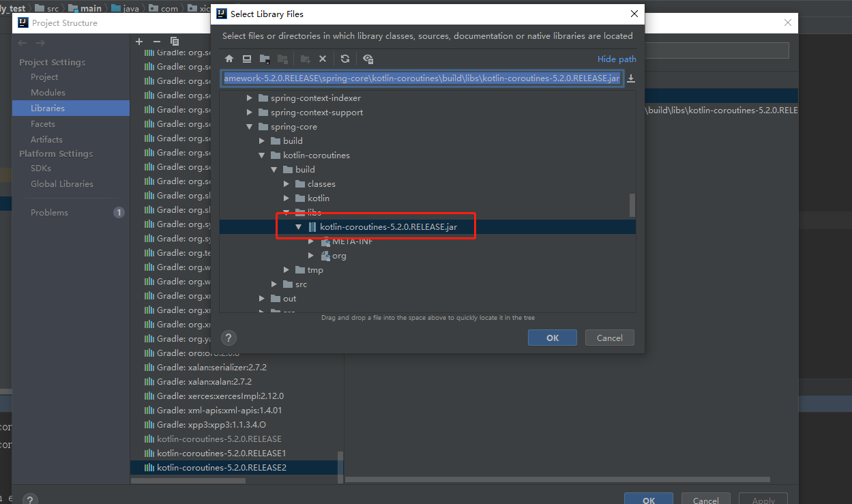Go to home directory in file chooser
The width and height of the screenshot is (852, 504).
point(229,59)
